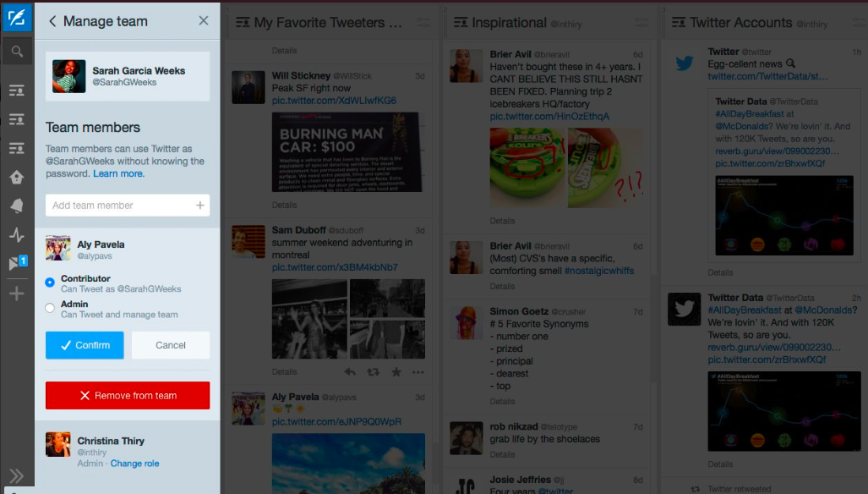
Task: Open Simon Goetz's profile avatar
Action: pyautogui.click(x=466, y=323)
